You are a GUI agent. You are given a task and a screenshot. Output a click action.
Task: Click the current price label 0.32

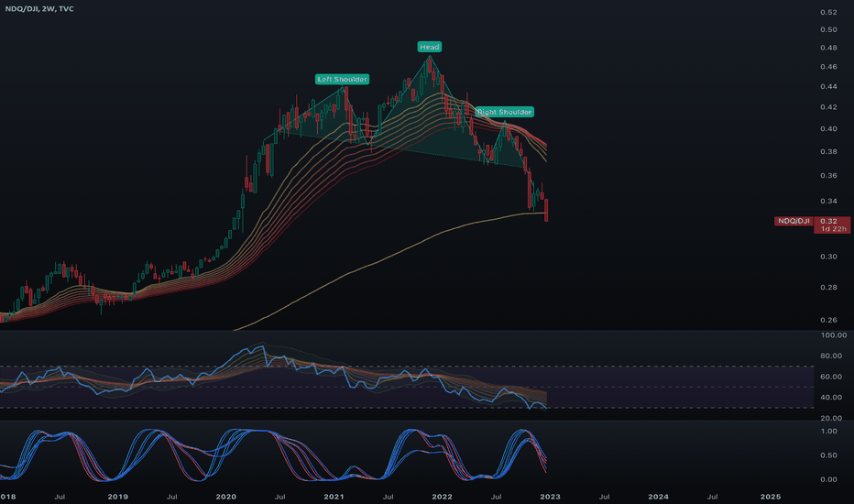click(828, 221)
